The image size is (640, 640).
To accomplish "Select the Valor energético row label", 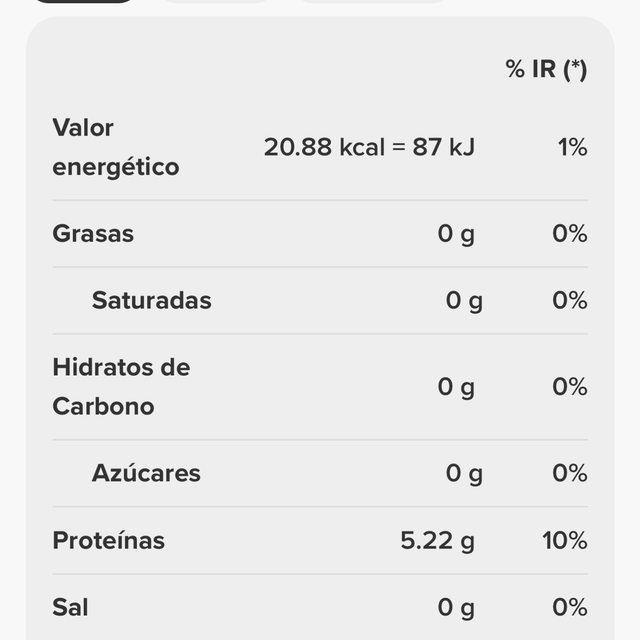I will point(116,147).
